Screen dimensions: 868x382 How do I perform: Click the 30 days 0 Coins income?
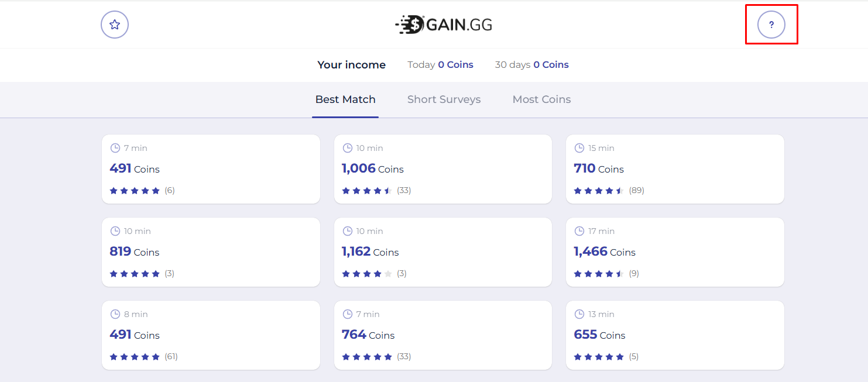click(531, 65)
